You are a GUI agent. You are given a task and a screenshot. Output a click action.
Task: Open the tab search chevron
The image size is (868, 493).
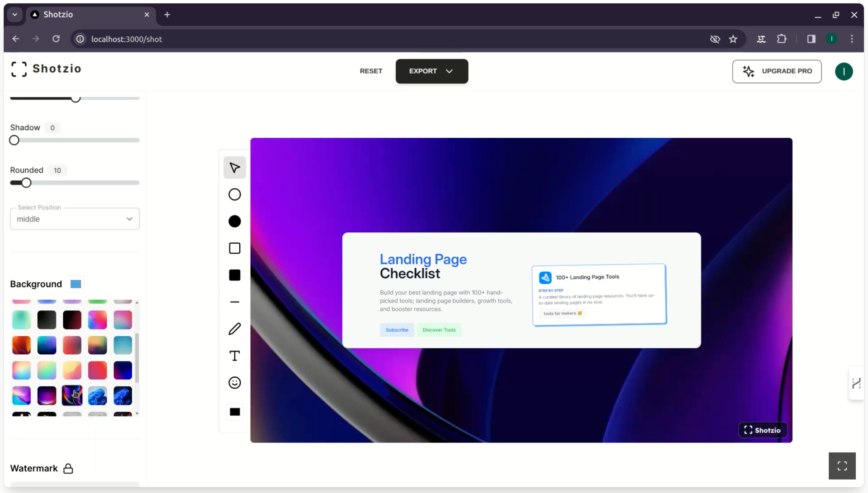tap(15, 15)
